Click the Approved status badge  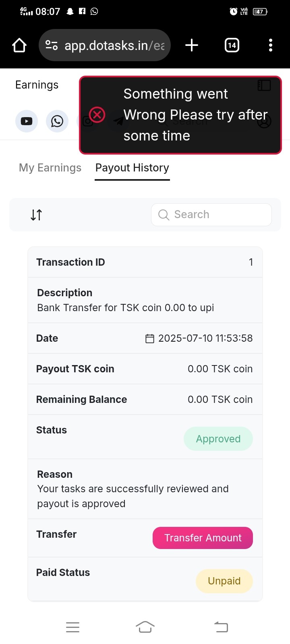click(218, 439)
